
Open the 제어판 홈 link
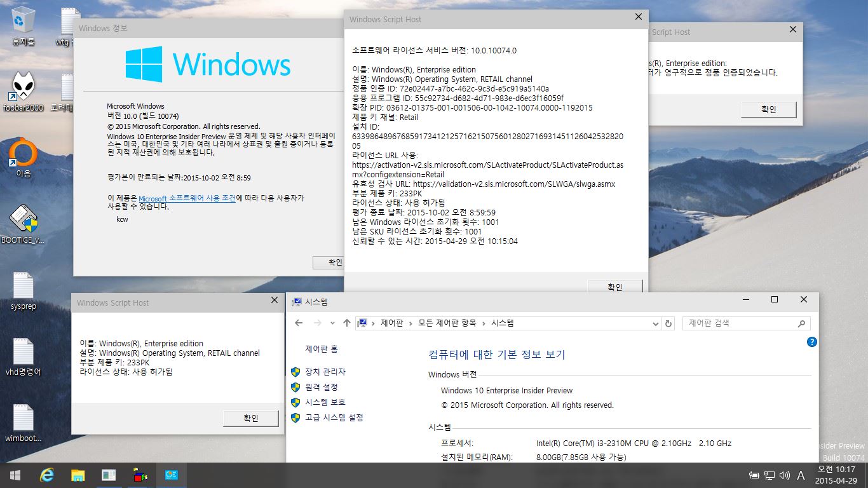(x=322, y=349)
